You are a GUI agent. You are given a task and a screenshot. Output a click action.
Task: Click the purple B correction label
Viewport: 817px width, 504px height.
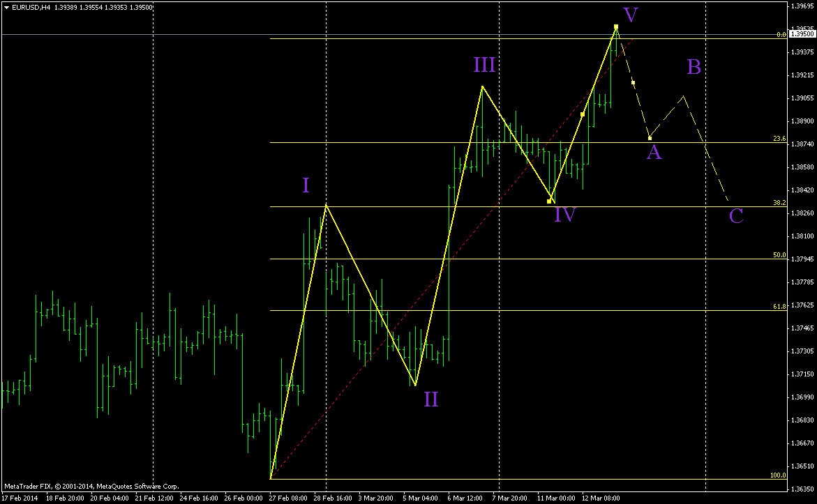(694, 67)
